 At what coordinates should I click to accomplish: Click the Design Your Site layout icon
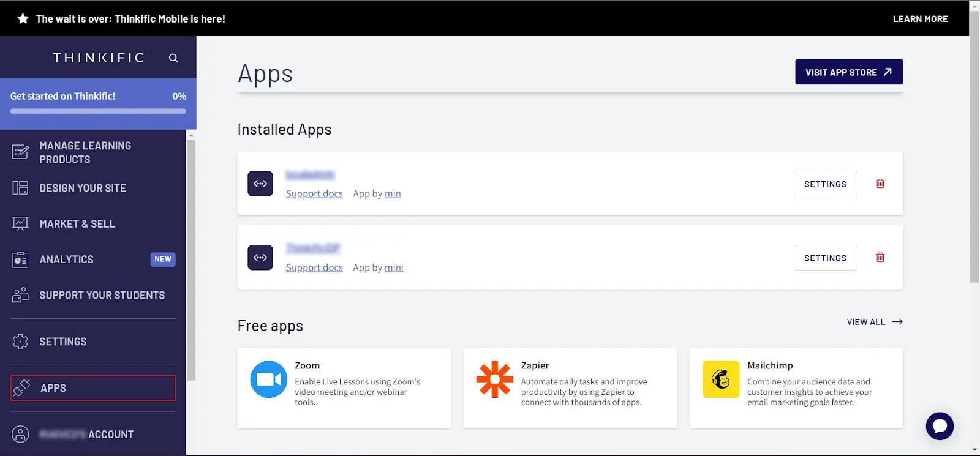20,188
